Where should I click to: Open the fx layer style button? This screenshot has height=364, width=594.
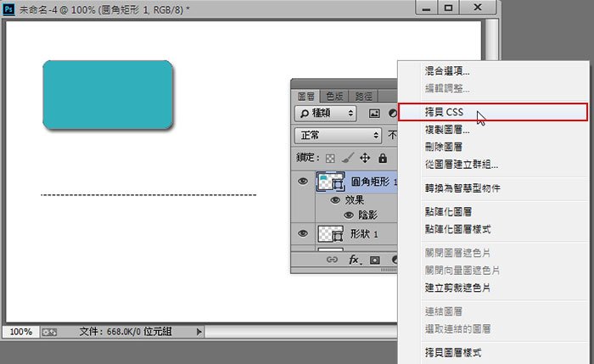pyautogui.click(x=355, y=260)
